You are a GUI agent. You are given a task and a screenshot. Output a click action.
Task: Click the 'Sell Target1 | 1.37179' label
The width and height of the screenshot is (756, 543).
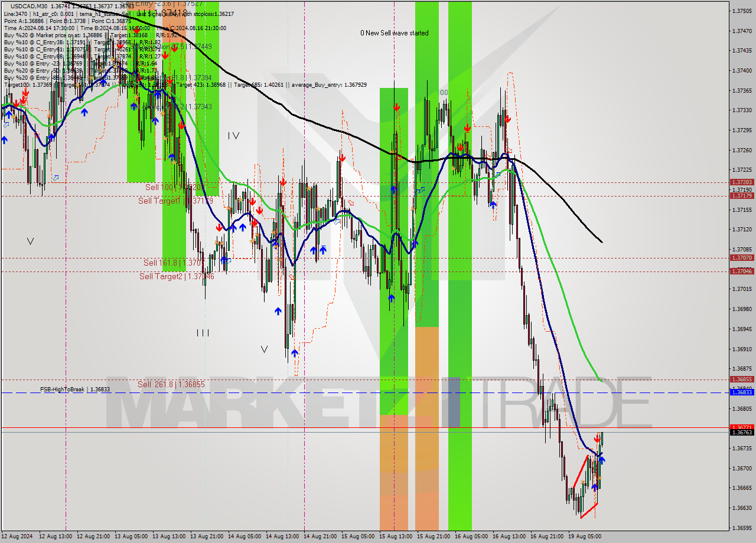click(x=175, y=201)
